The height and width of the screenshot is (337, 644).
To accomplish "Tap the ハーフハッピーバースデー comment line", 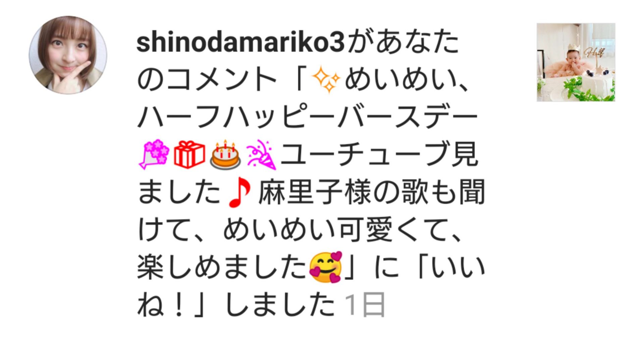I will [x=308, y=117].
